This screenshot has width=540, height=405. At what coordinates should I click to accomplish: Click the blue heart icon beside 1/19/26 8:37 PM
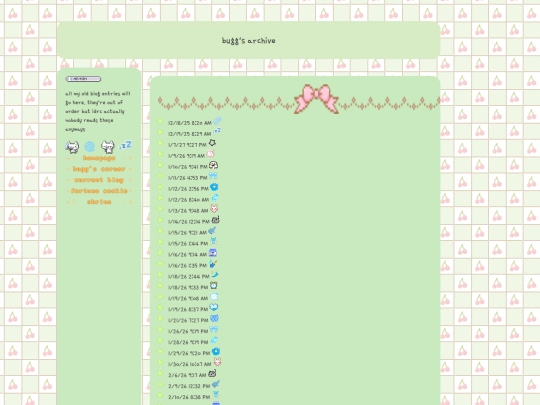click(214, 307)
